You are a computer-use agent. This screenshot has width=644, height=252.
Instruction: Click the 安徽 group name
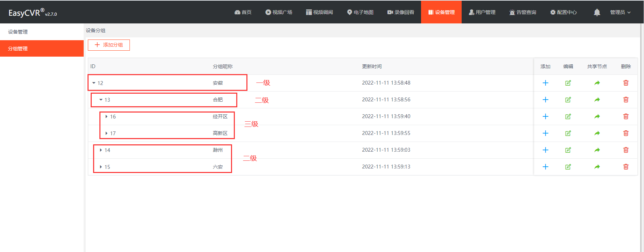(x=218, y=83)
